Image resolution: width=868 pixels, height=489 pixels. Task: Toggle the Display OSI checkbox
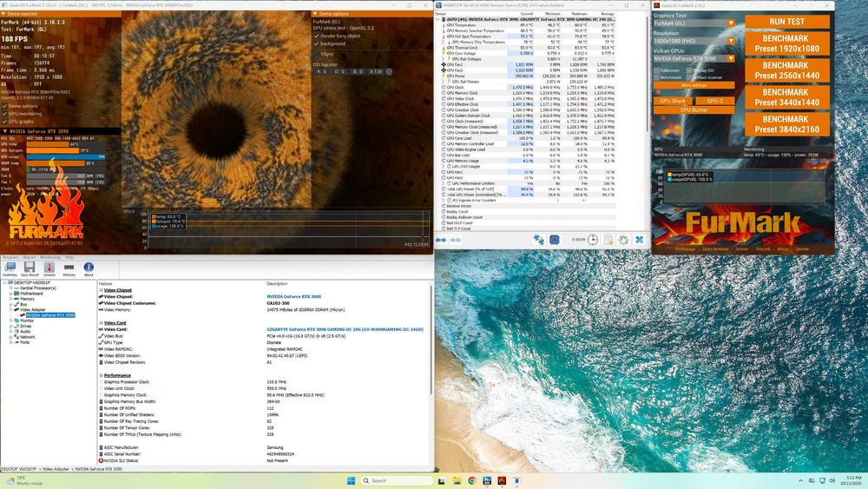(x=689, y=71)
